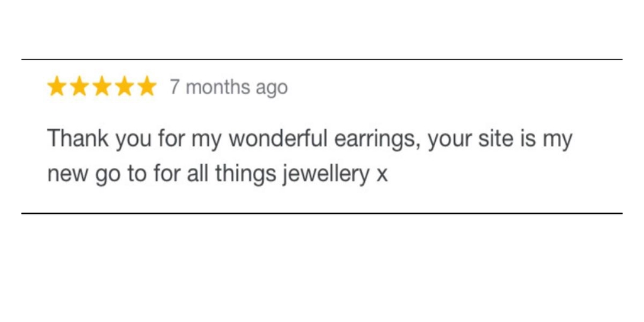Image resolution: width=644 pixels, height=322 pixels.
Task: Click the top horizontal divider line
Action: click(322, 60)
